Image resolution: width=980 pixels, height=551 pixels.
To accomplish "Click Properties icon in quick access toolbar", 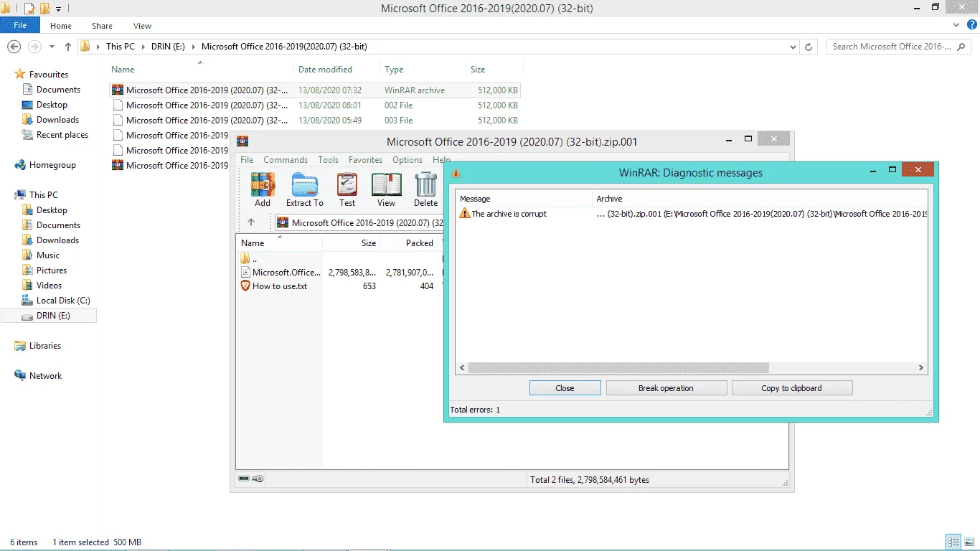I will (29, 9).
